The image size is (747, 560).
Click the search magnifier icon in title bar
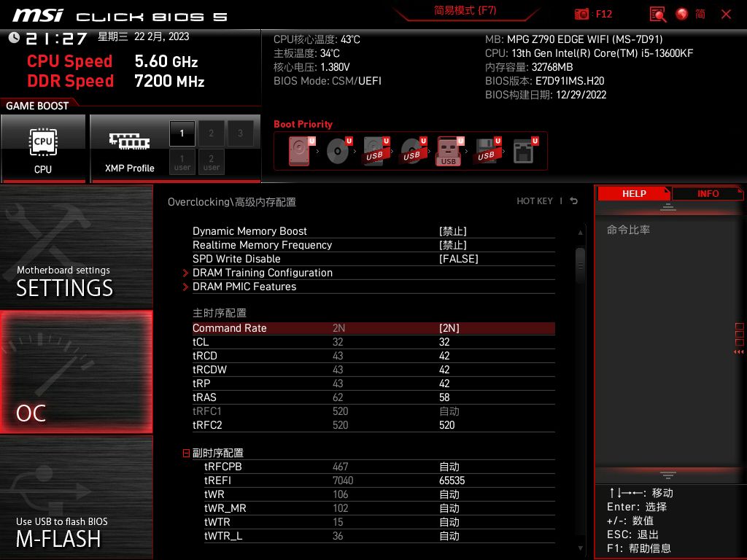[657, 14]
